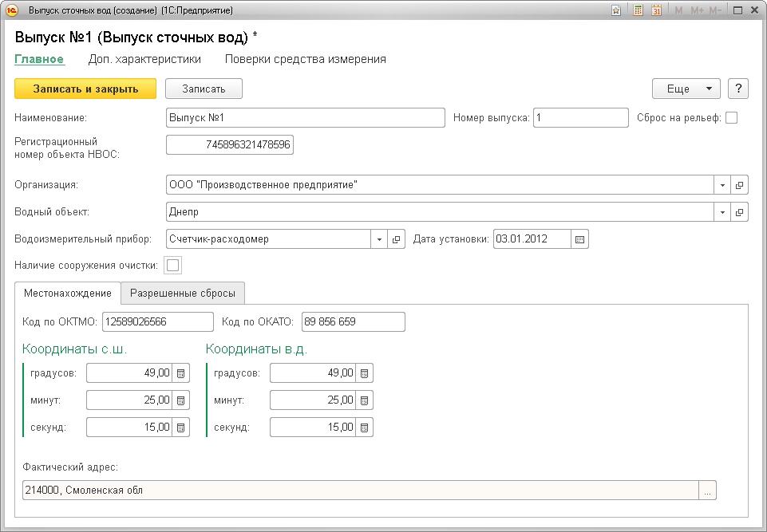This screenshot has height=532, width=767.
Task: Switch to the Разрешенные сбросы tab
Action: 183,294
